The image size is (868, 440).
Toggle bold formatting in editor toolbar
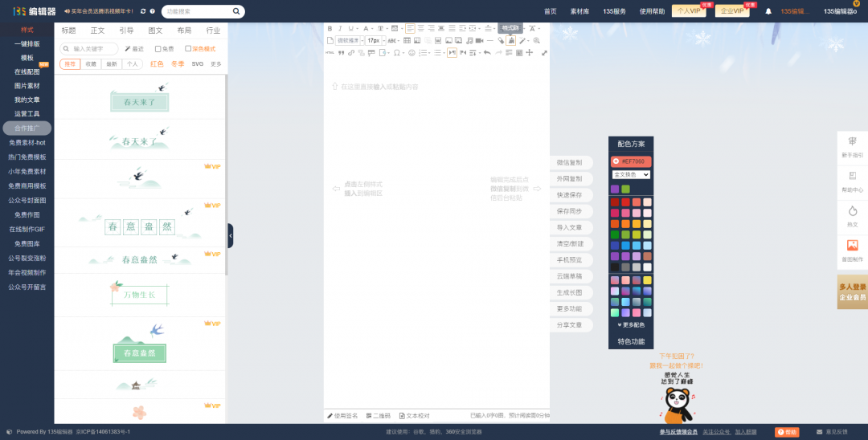(x=330, y=28)
